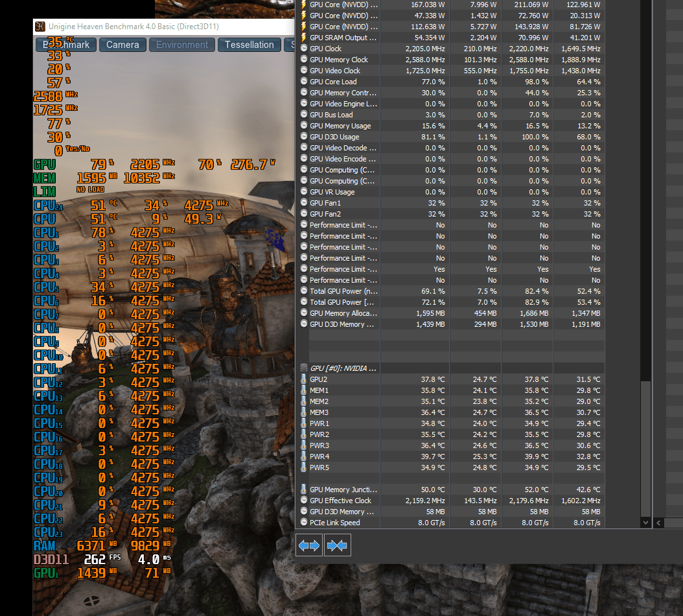Select the PWR3 row label

319,445
